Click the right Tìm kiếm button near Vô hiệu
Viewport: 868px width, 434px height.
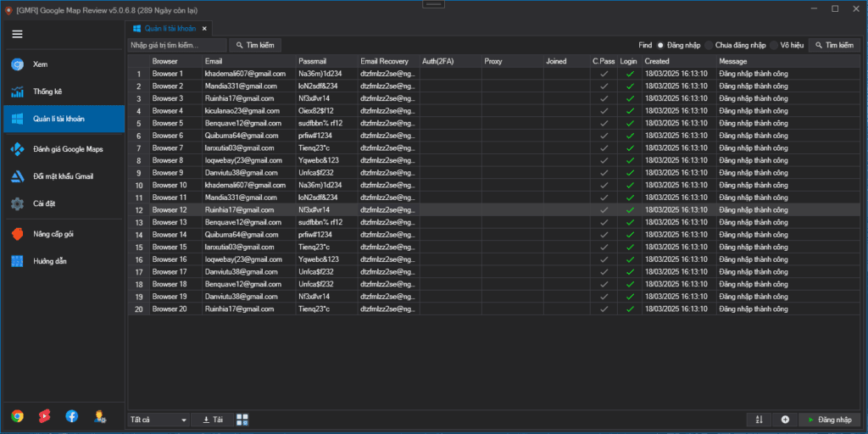pyautogui.click(x=834, y=46)
